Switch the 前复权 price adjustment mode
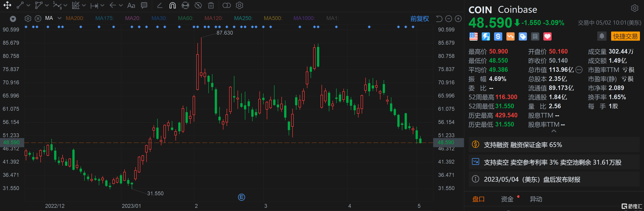Screen dimensions: 644x211 pyautogui.click(x=419, y=19)
